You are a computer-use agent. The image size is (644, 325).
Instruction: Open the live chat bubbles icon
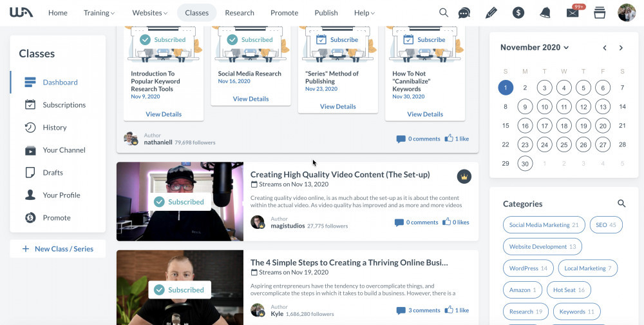click(x=464, y=13)
